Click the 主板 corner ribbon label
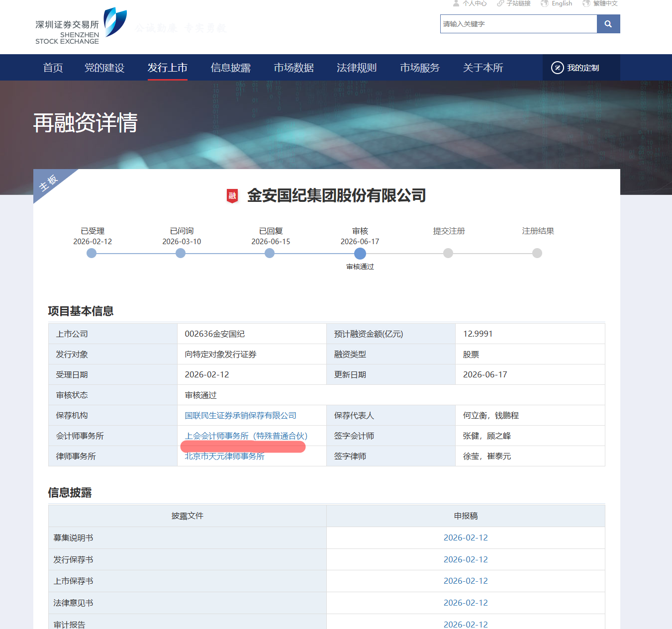This screenshot has width=672, height=629. [49, 183]
